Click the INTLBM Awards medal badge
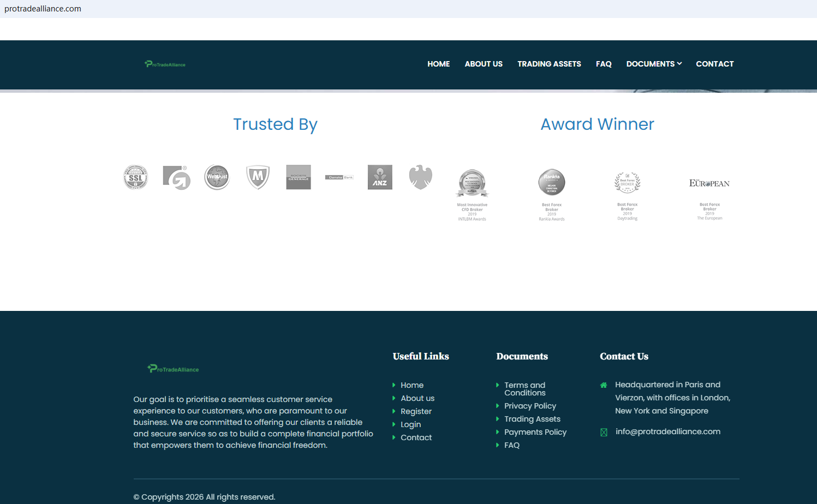Image resolution: width=817 pixels, height=504 pixels. 472,183
